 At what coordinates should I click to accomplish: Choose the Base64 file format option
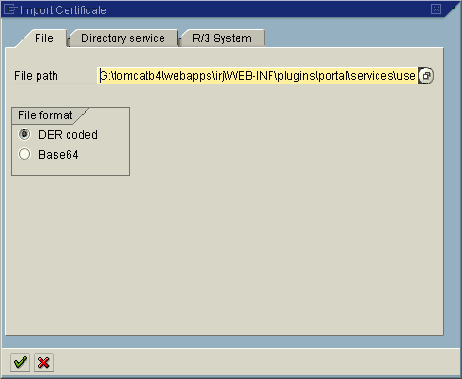24,154
